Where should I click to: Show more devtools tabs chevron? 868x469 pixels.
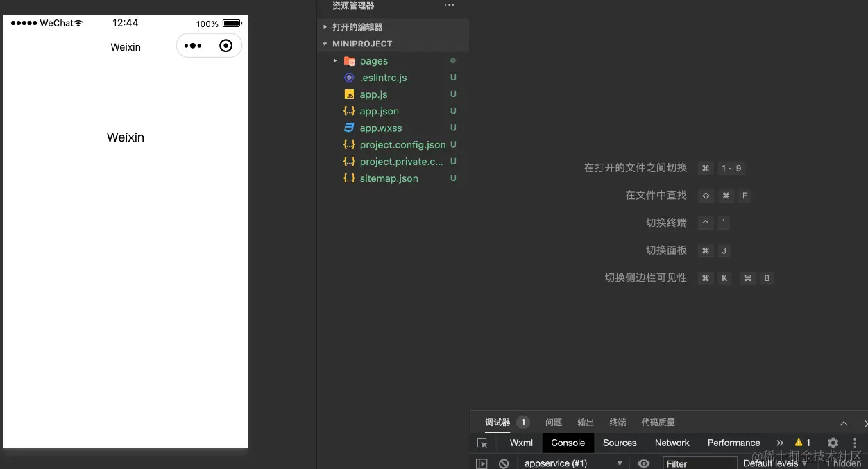[780, 443]
